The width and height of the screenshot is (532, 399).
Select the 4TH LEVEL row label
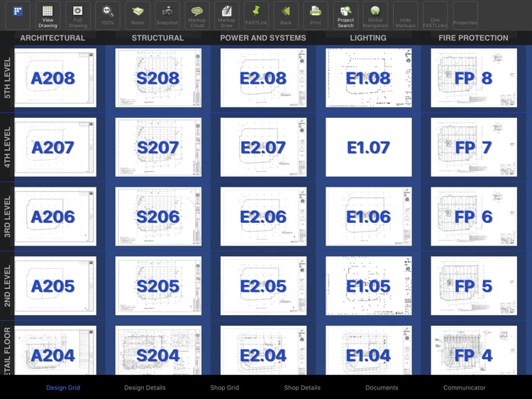pyautogui.click(x=7, y=147)
